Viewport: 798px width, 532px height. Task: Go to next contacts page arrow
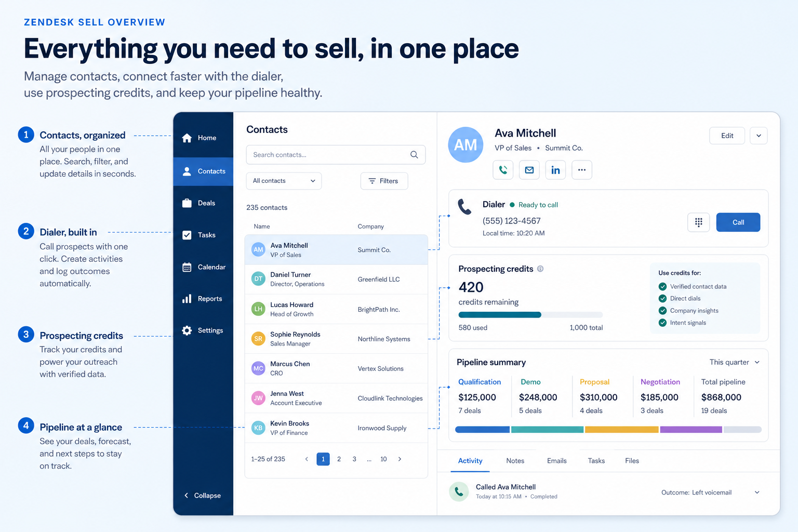(x=400, y=459)
